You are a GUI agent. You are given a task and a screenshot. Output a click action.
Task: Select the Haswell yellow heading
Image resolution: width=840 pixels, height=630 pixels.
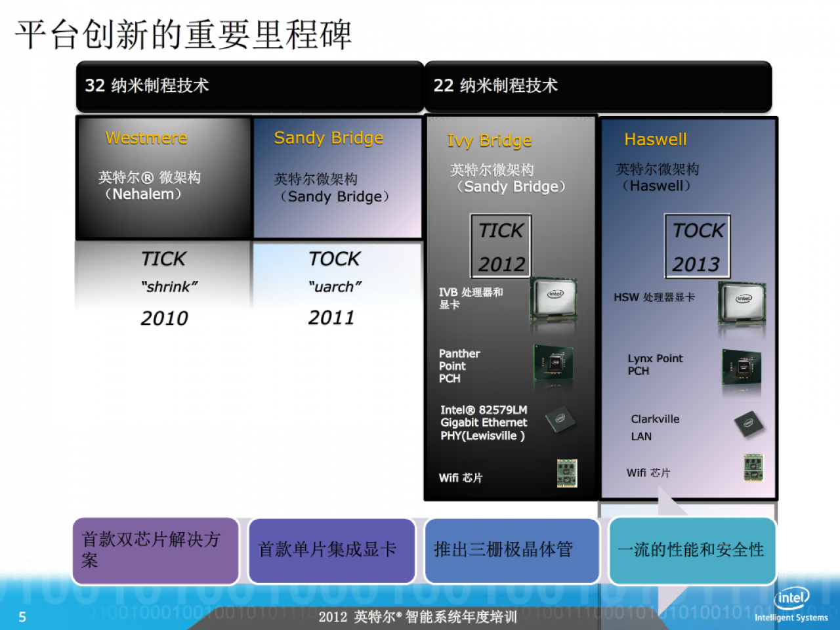click(656, 139)
